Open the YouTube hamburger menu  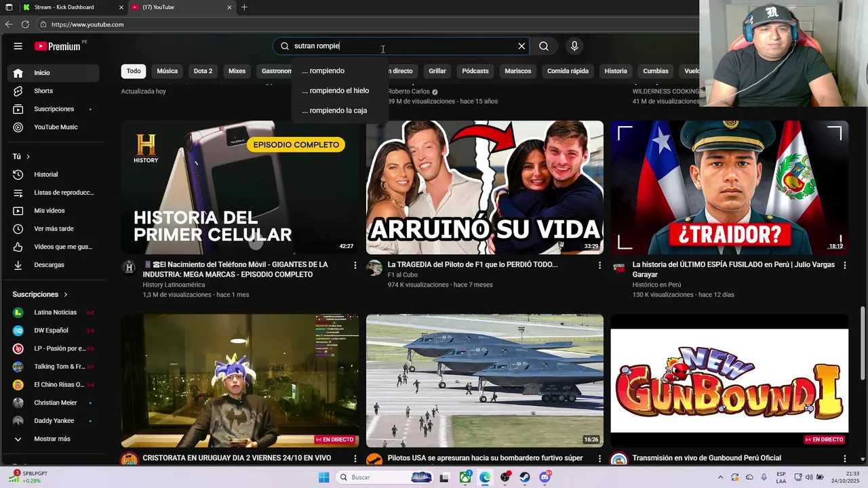[18, 46]
